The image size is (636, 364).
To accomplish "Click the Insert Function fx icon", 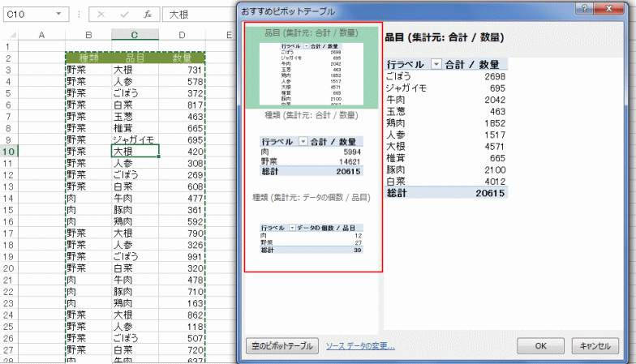I will pos(147,15).
